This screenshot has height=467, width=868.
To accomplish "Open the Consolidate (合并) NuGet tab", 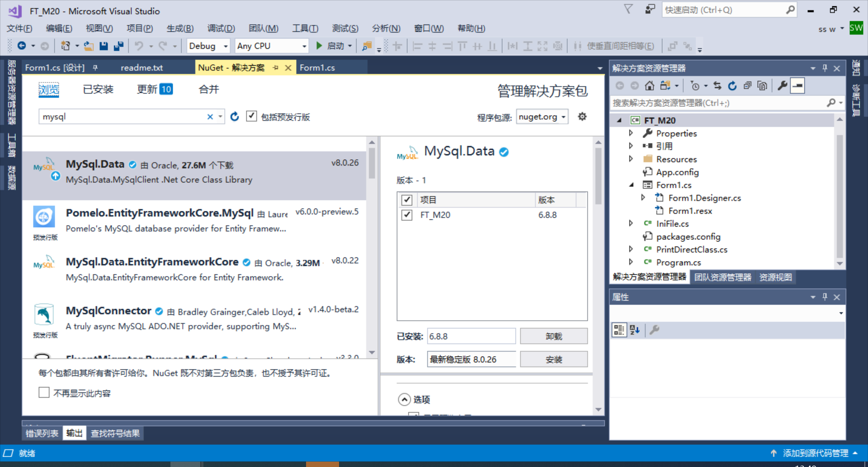I will pos(209,89).
